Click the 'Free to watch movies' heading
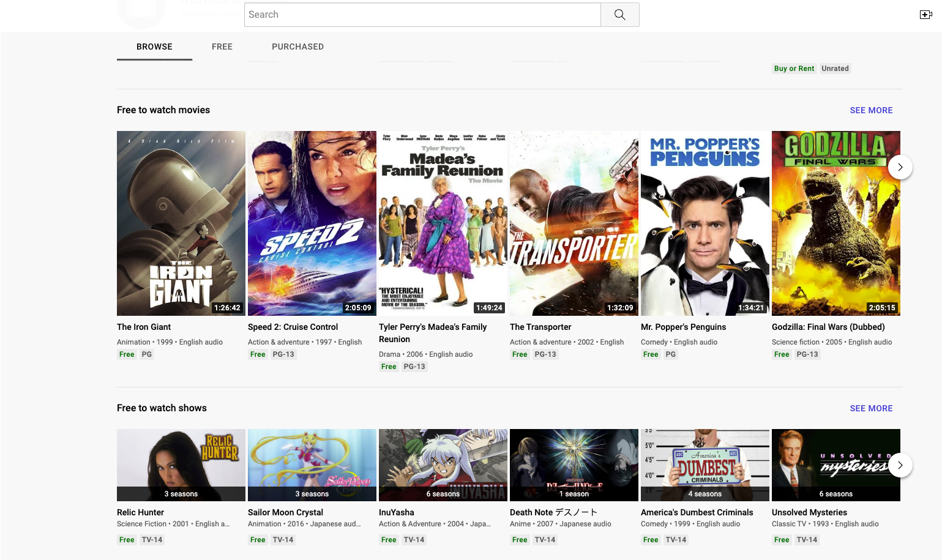 click(163, 110)
